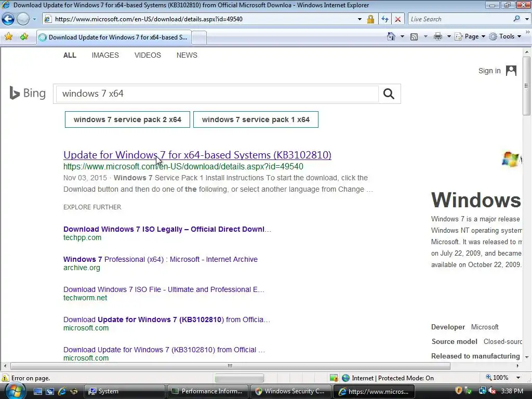532x399 pixels.
Task: Click the scroll right arrow of horizontal scrollbar
Action: [x=518, y=366]
